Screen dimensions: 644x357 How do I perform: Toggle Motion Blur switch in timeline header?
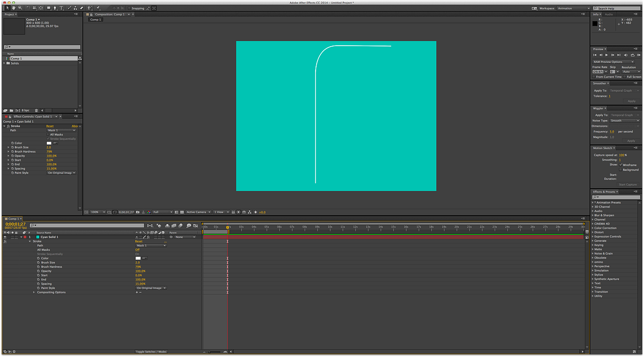coord(181,226)
